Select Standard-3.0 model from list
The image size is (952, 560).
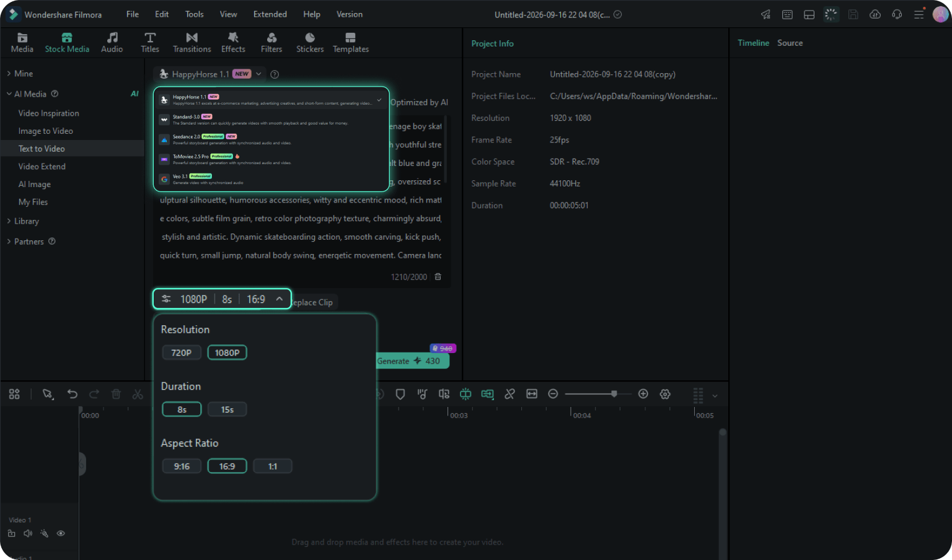point(270,120)
